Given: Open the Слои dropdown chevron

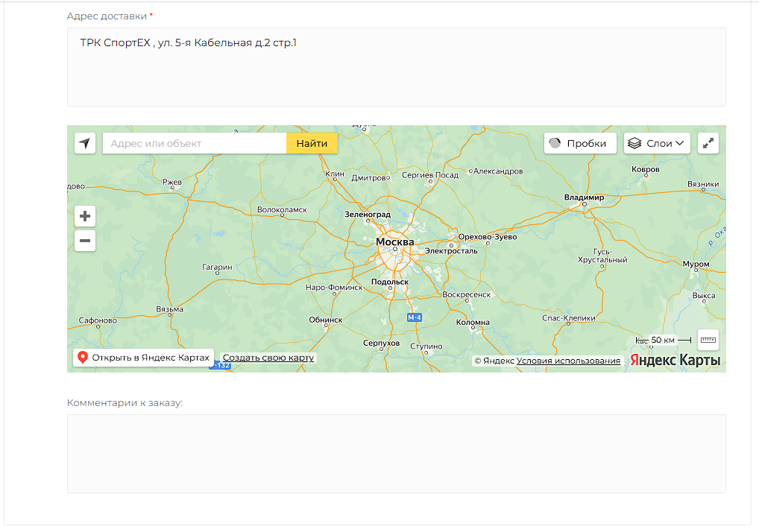Looking at the screenshot, I should tap(680, 143).
